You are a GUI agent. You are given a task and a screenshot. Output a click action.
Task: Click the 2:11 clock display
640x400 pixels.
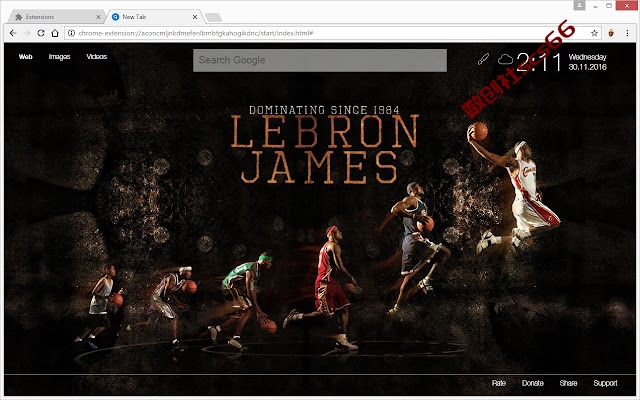click(x=539, y=62)
